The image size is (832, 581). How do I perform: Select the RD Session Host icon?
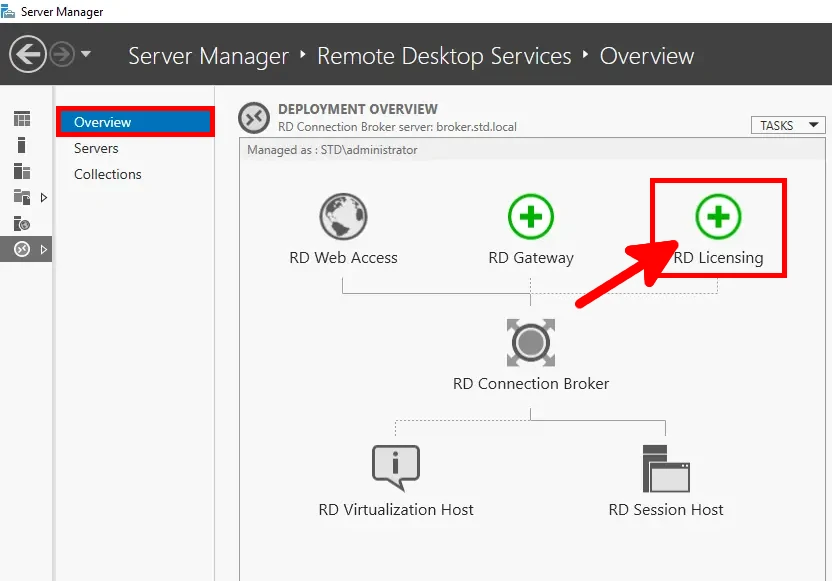pos(664,468)
